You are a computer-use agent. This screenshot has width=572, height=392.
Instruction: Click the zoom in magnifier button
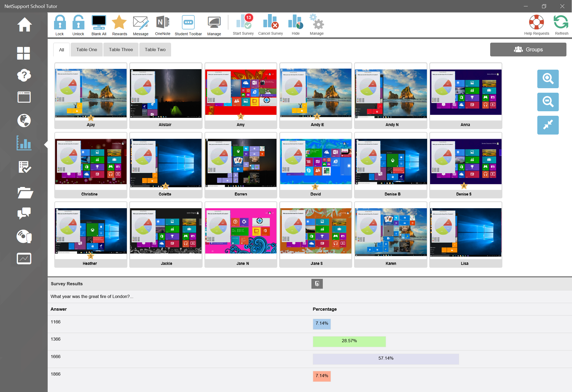(548, 79)
